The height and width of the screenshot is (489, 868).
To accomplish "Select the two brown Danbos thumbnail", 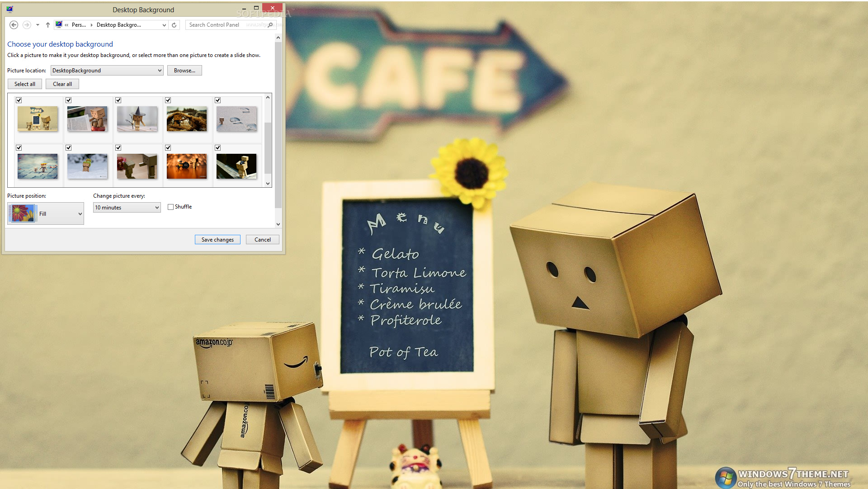I will pos(137,166).
